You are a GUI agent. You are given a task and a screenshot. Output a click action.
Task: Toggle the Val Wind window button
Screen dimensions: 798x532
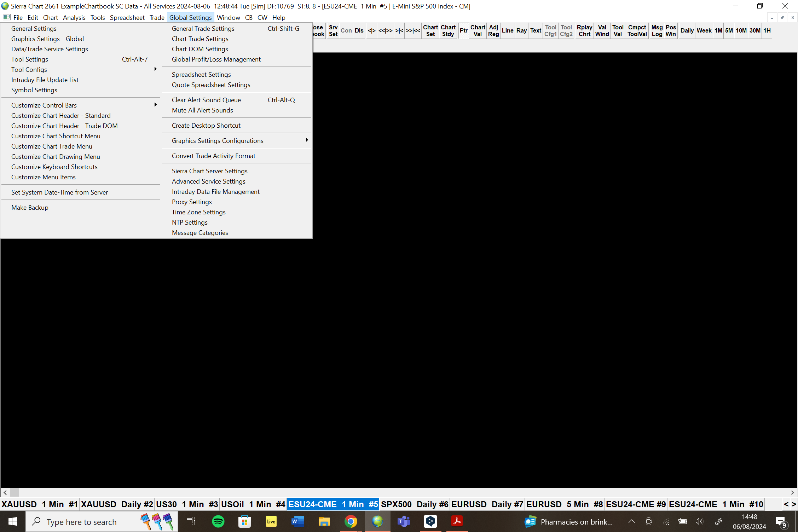tap(602, 31)
